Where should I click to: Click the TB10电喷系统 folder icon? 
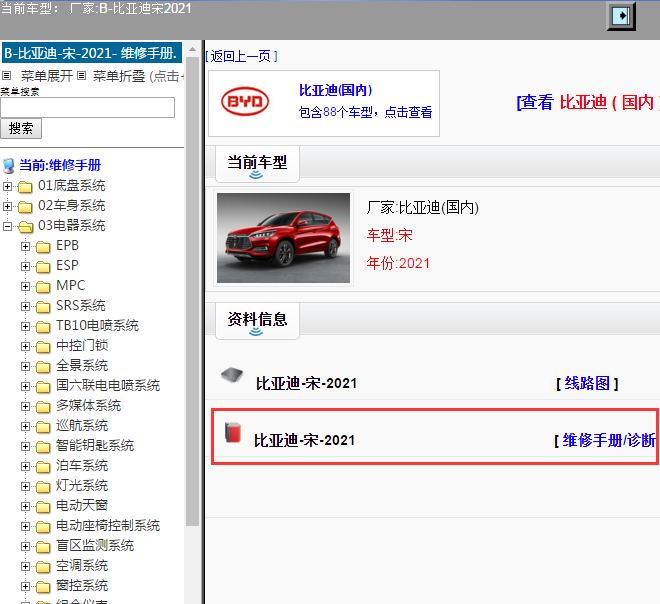[43, 326]
